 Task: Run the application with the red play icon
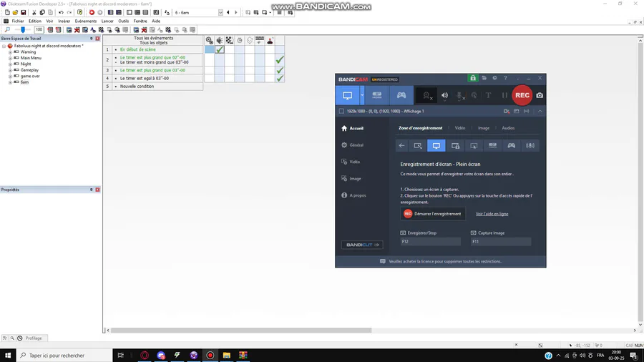click(x=92, y=13)
